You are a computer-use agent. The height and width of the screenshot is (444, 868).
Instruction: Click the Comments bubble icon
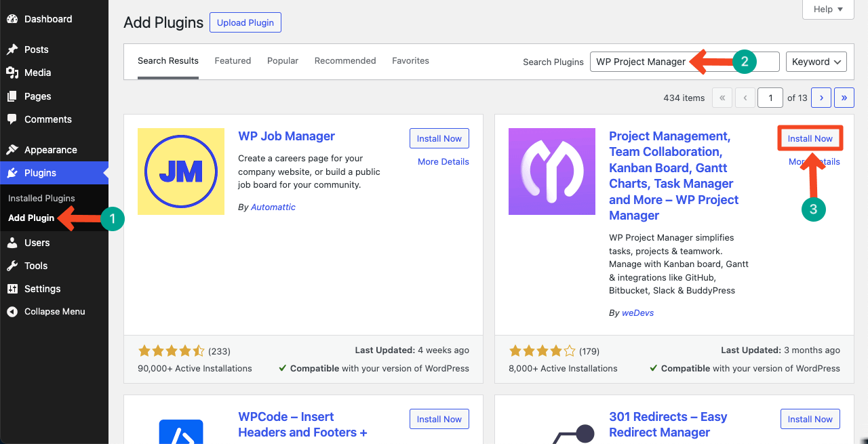click(x=12, y=119)
